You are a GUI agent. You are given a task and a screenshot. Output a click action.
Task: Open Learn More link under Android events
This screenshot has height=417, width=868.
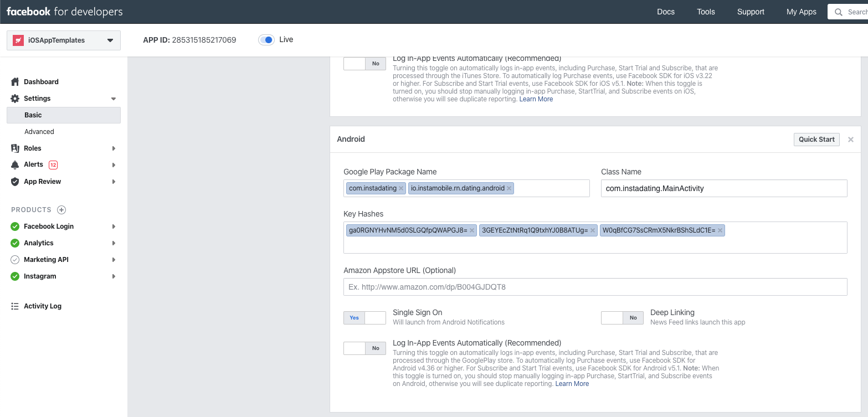(x=572, y=384)
